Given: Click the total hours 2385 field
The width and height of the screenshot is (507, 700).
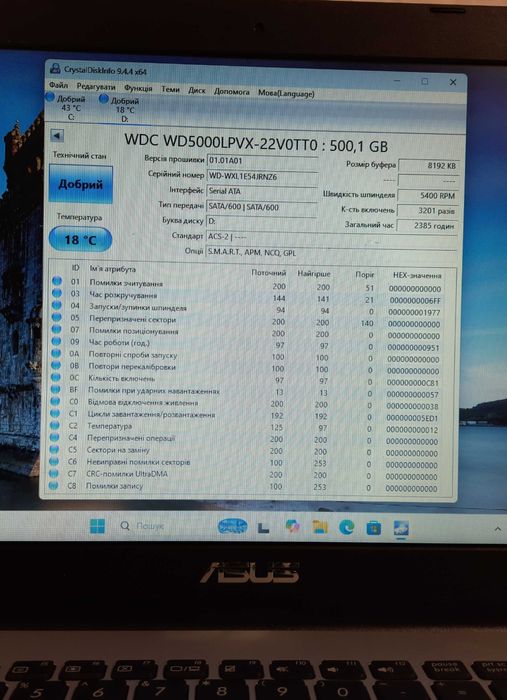Looking at the screenshot, I should pyautogui.click(x=427, y=226).
